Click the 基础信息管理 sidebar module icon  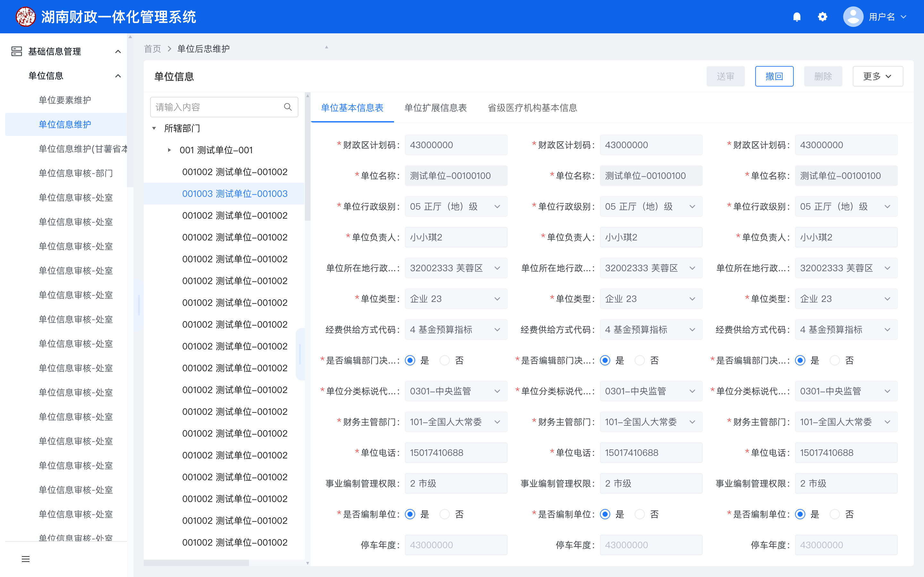tap(17, 51)
